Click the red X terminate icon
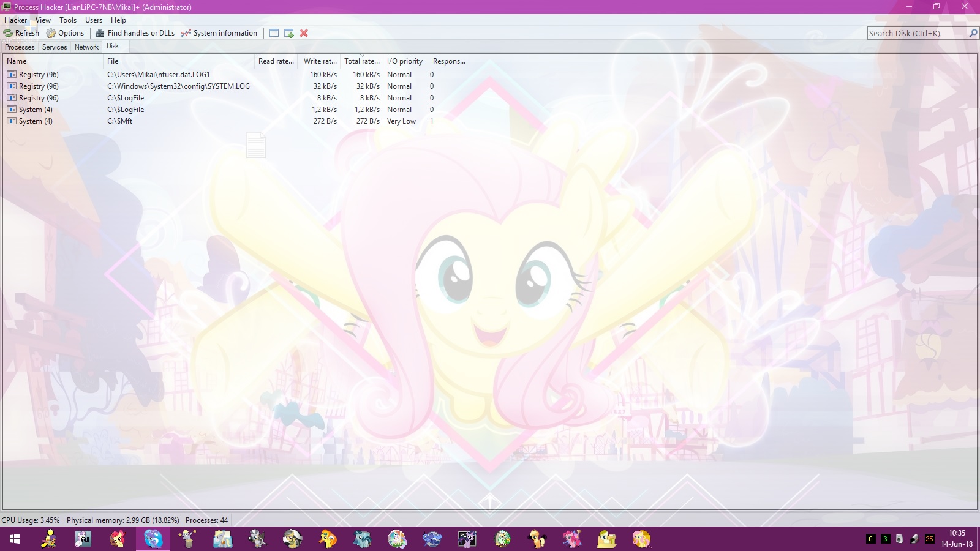 tap(304, 33)
